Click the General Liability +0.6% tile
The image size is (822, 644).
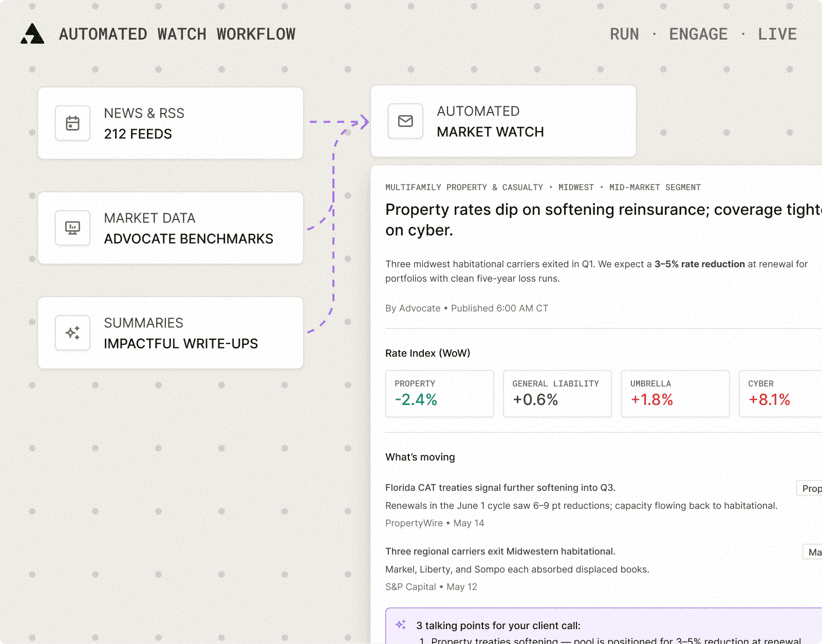pyautogui.click(x=557, y=394)
